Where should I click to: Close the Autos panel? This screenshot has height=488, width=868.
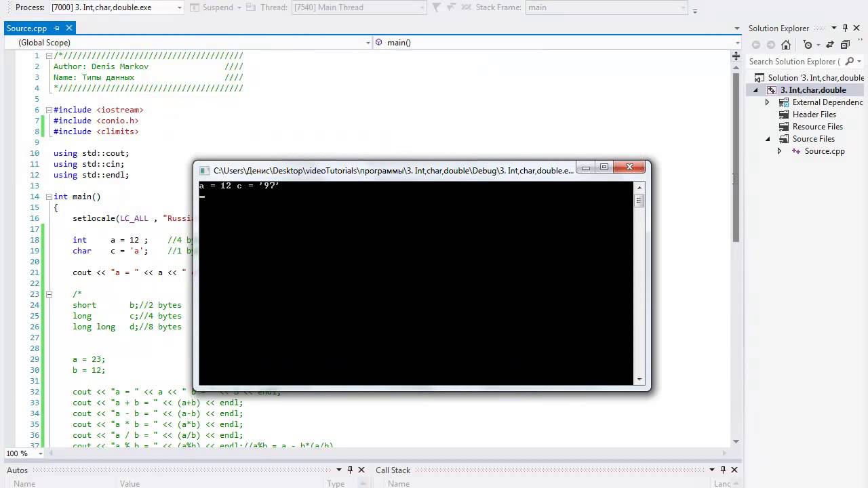362,470
